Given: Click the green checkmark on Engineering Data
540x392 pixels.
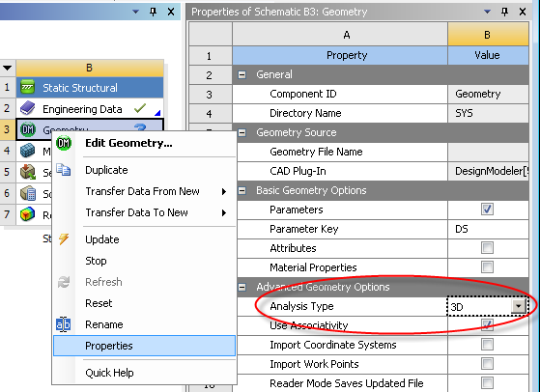Looking at the screenshot, I should click(140, 108).
